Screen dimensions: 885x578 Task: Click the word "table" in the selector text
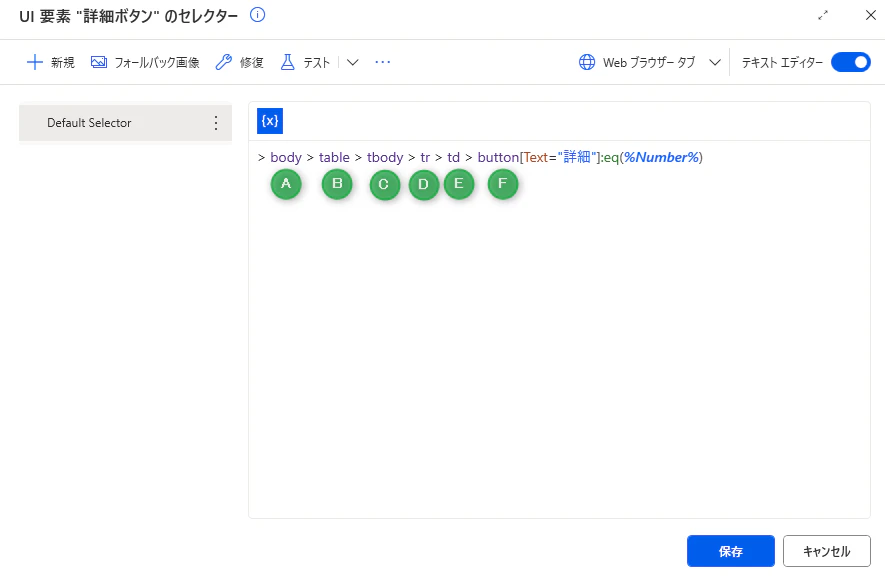[x=334, y=157]
